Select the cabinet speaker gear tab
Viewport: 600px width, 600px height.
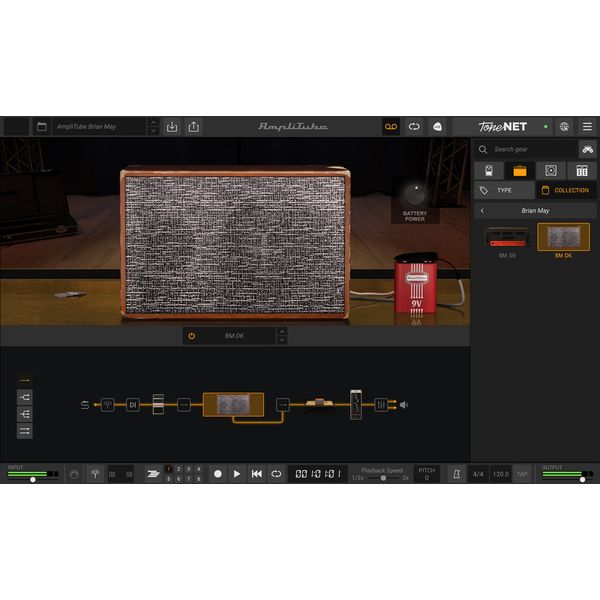551,171
